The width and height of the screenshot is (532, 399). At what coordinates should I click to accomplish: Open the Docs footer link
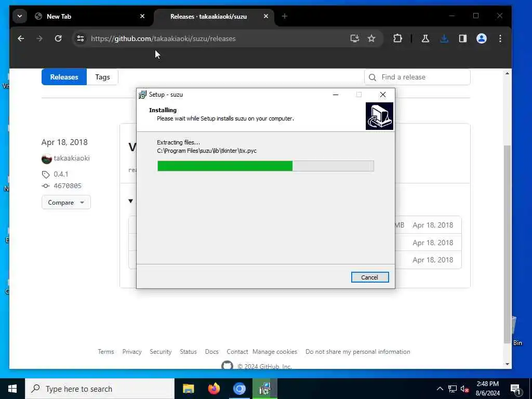click(212, 352)
